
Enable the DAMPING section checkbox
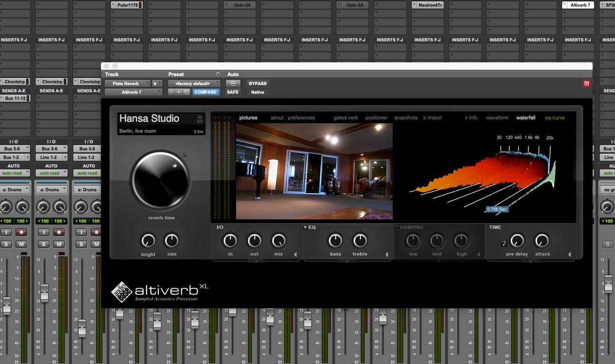click(397, 227)
